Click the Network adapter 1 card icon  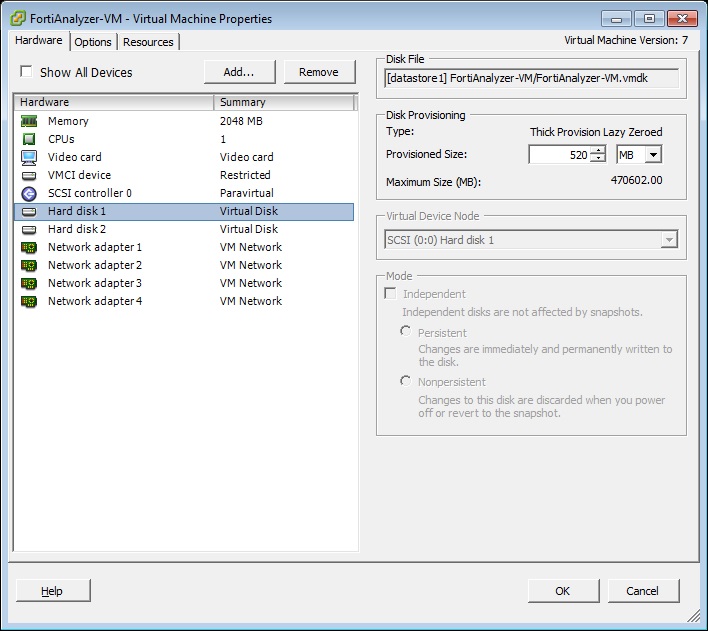tap(29, 248)
